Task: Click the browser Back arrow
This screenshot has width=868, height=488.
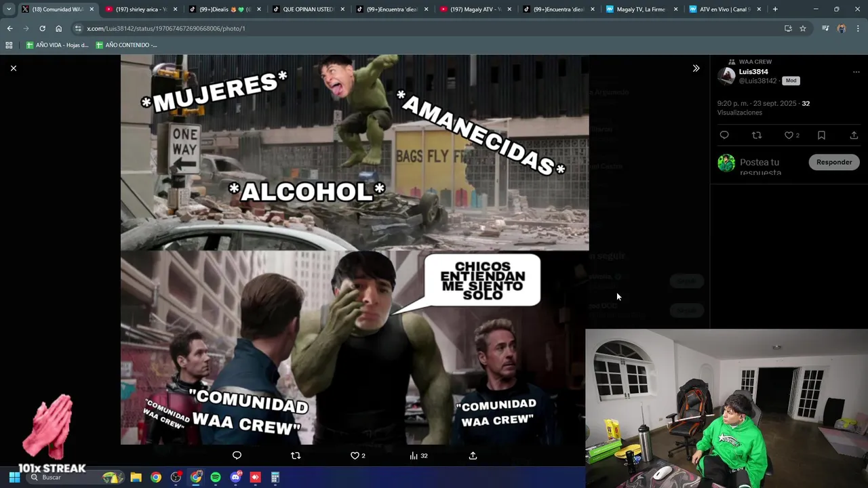Action: pyautogui.click(x=9, y=28)
